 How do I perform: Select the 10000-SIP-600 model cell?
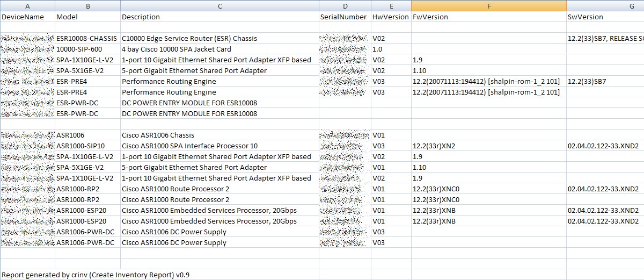pyautogui.click(x=87, y=49)
